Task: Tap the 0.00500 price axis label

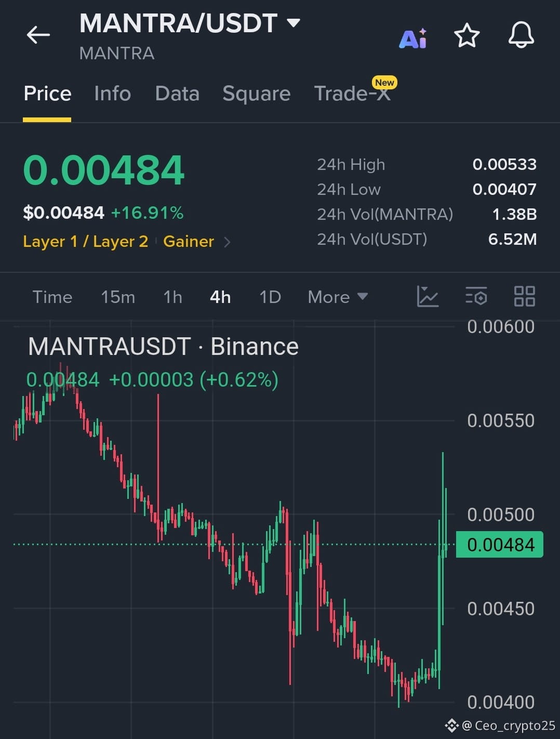Action: tap(501, 515)
